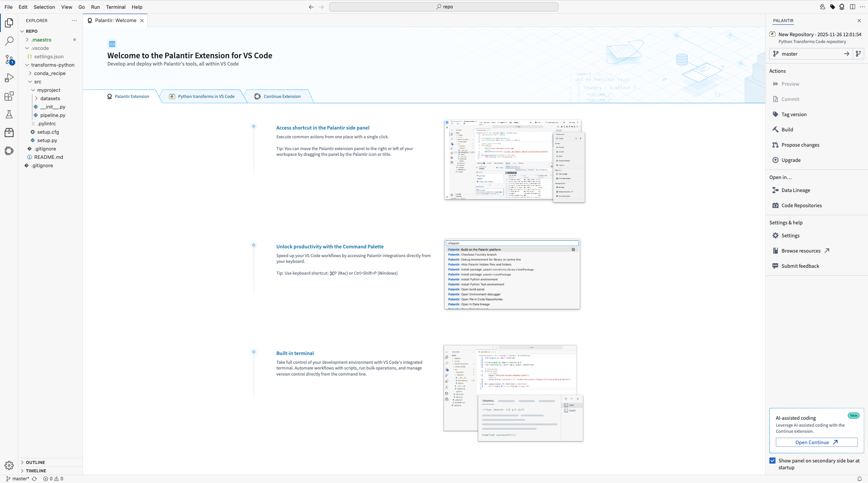Click the Explorer files icon
Image resolution: width=868 pixels, height=483 pixels.
tap(9, 23)
